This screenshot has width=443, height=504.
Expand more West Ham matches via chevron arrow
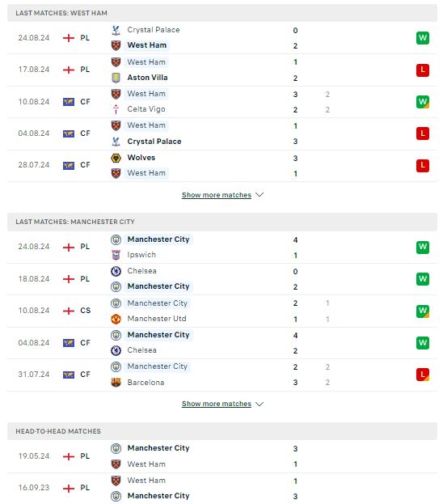[x=259, y=195]
